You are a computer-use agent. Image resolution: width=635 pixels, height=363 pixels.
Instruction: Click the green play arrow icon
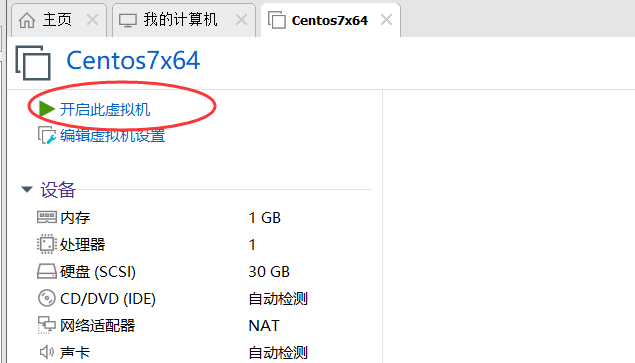47,109
